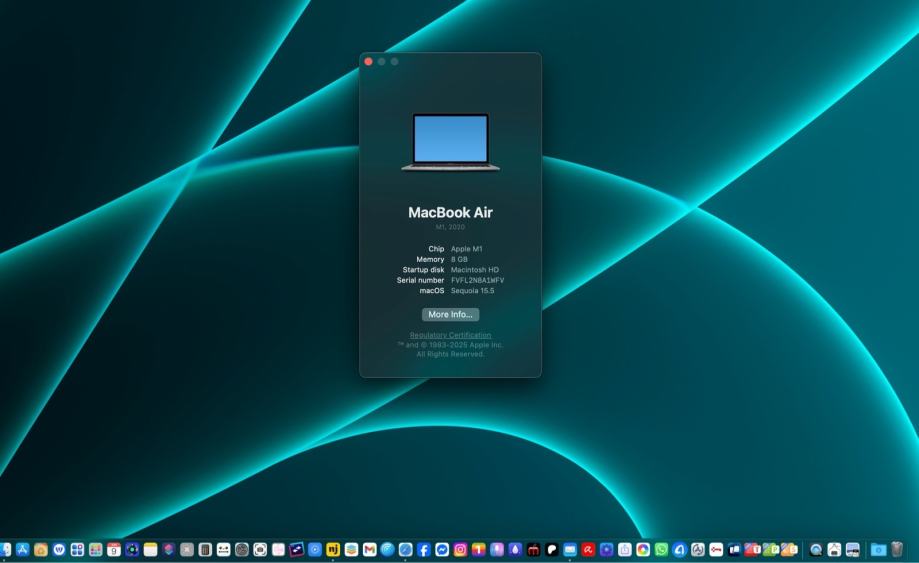Open App Store from the Dock

(22, 550)
